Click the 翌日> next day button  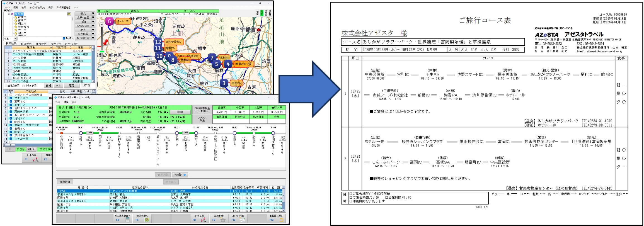(x=31, y=149)
